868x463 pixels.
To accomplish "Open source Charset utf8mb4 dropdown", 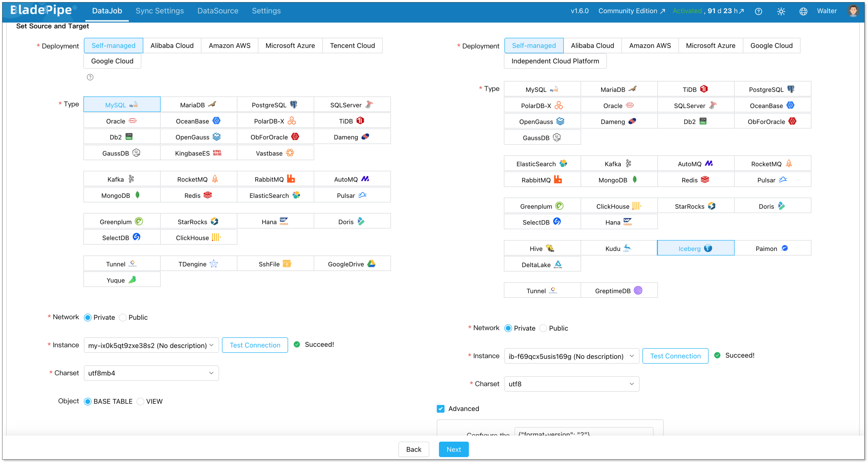I will (x=151, y=373).
